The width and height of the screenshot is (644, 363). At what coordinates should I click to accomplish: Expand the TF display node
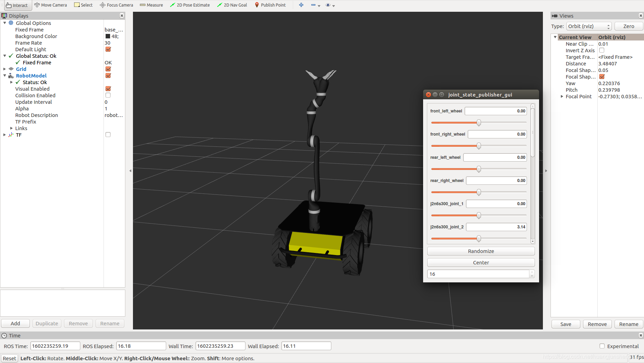pyautogui.click(x=5, y=135)
